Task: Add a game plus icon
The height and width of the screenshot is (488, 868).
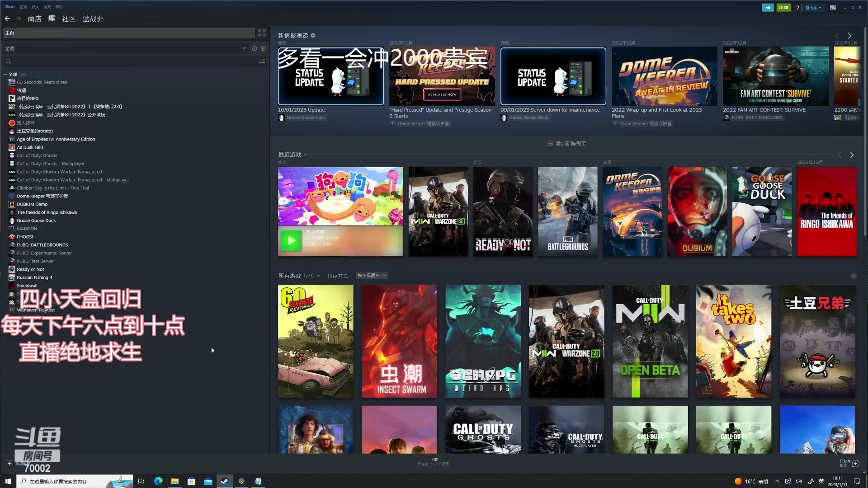Action: [9, 464]
